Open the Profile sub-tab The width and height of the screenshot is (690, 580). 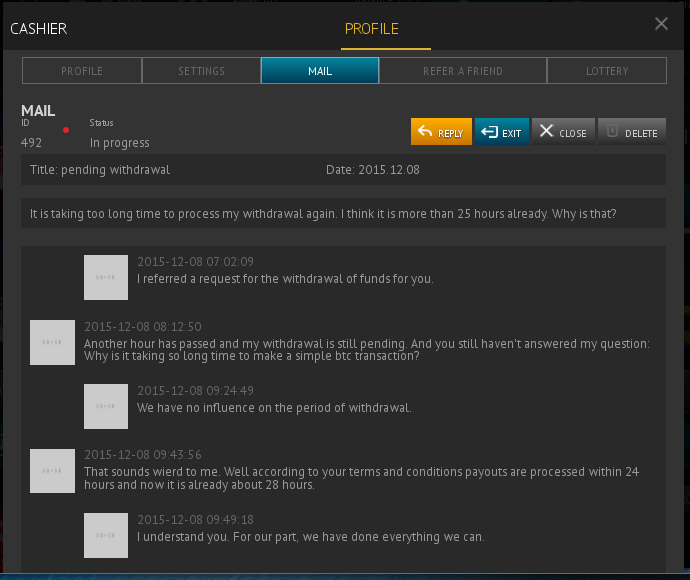82,71
